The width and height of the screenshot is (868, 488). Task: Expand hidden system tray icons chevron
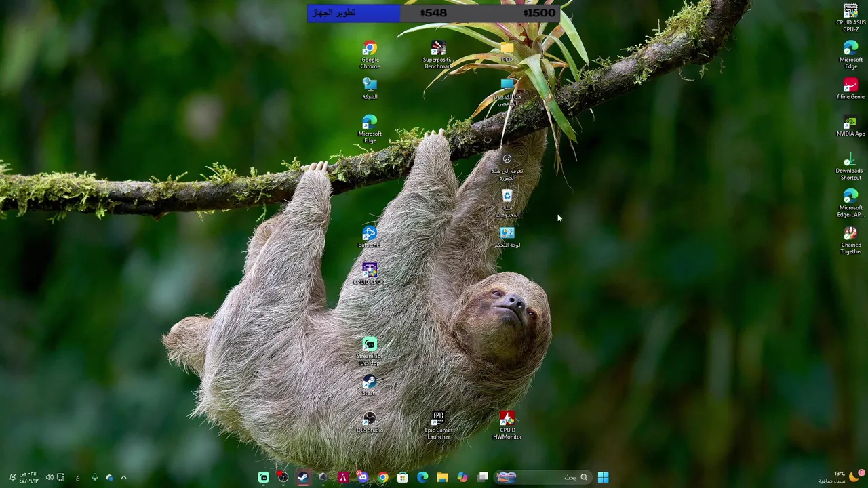click(x=123, y=477)
